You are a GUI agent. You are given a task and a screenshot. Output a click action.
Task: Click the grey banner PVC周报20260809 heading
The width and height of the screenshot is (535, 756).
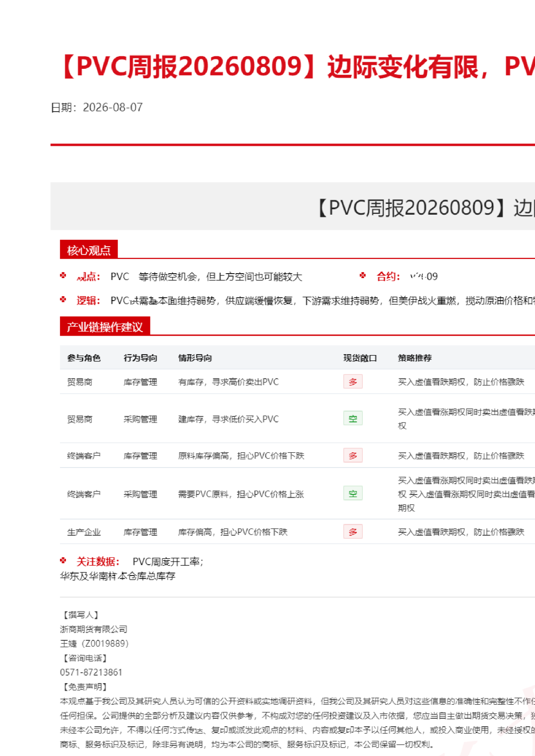point(426,208)
